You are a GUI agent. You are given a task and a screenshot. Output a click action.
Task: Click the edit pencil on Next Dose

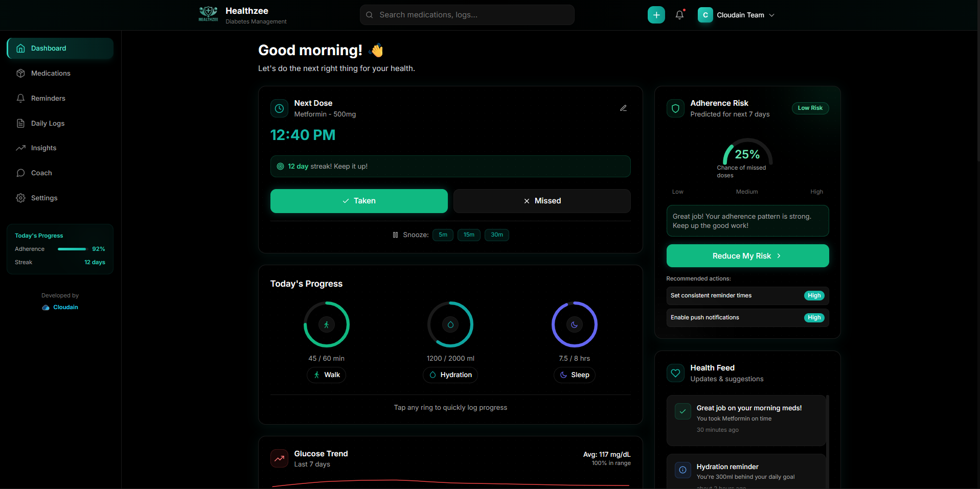[623, 108]
